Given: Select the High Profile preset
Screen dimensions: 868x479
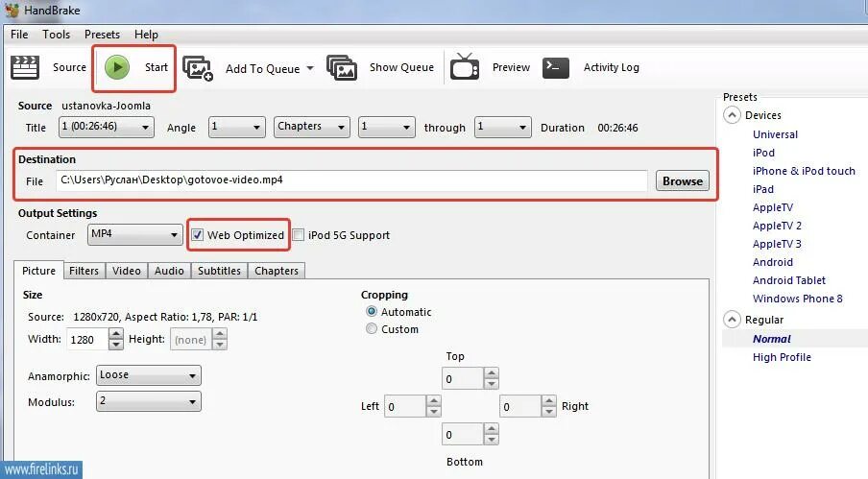Looking at the screenshot, I should [x=782, y=357].
